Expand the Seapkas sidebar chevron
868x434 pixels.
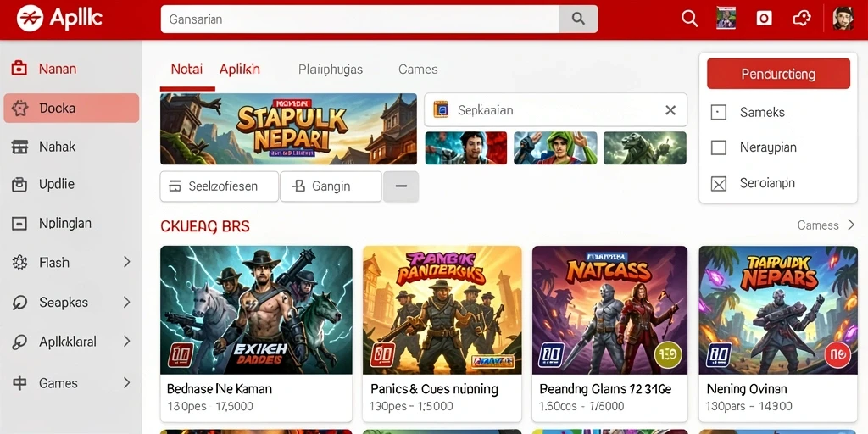[127, 303]
